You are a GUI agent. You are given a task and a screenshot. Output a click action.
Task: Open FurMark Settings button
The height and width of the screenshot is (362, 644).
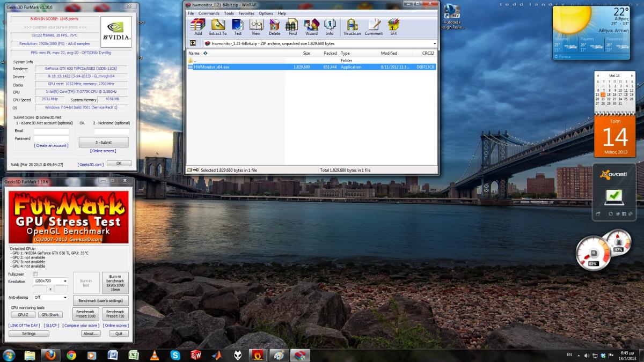coord(29,334)
